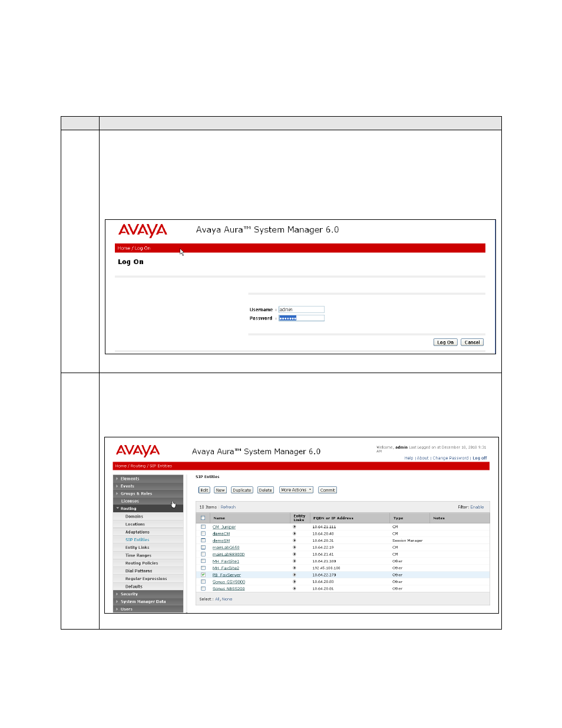
Task: Open the RB_FaxServer entity link
Action: pos(227,575)
